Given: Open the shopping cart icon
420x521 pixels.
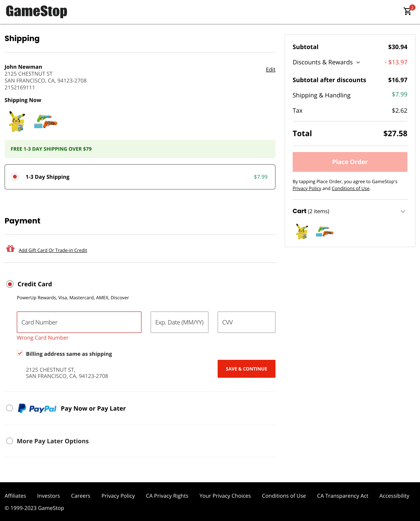Looking at the screenshot, I should click(x=407, y=11).
